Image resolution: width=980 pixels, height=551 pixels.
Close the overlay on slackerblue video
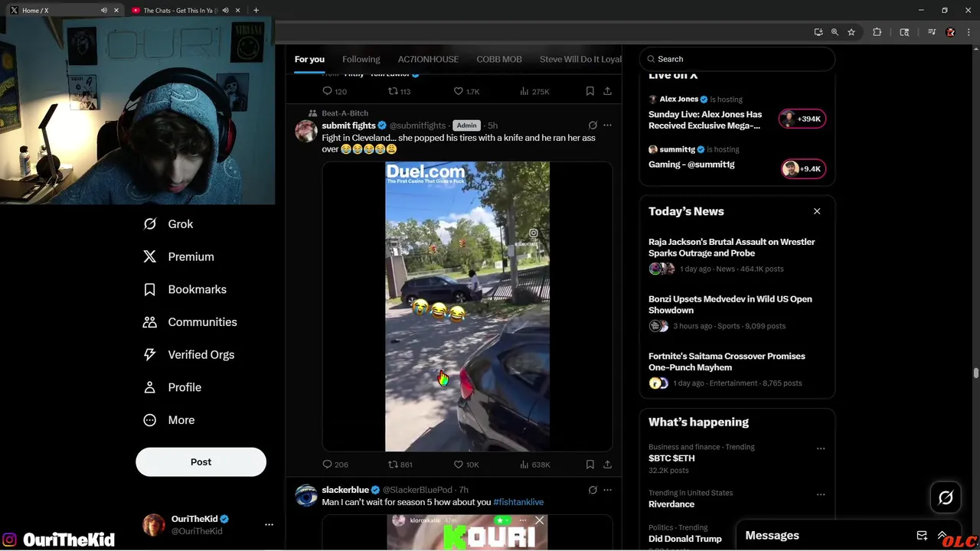coord(539,520)
